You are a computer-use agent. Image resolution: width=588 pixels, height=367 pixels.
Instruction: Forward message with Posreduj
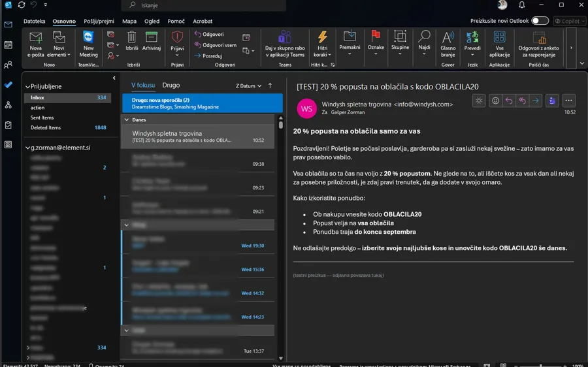[x=208, y=56]
